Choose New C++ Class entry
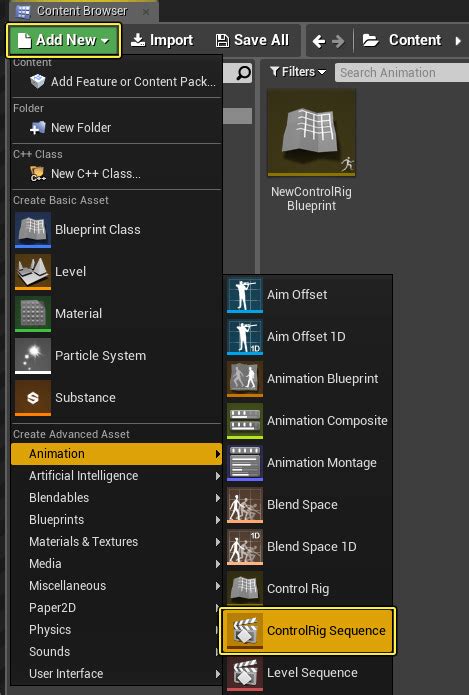The image size is (469, 695). click(116, 174)
